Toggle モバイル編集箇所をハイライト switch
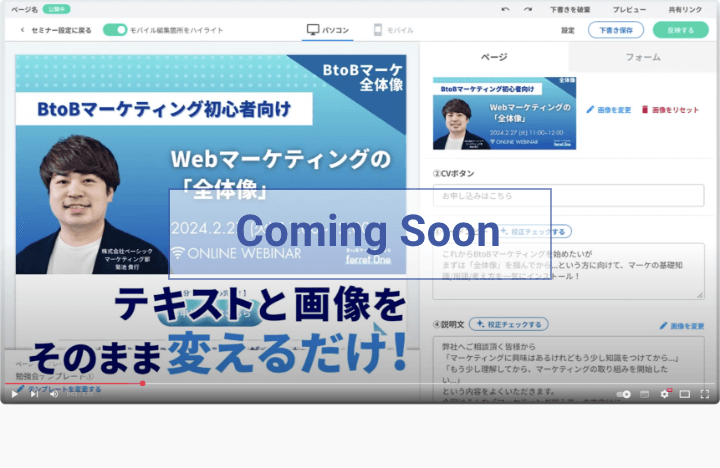720x468 pixels. tap(115, 30)
